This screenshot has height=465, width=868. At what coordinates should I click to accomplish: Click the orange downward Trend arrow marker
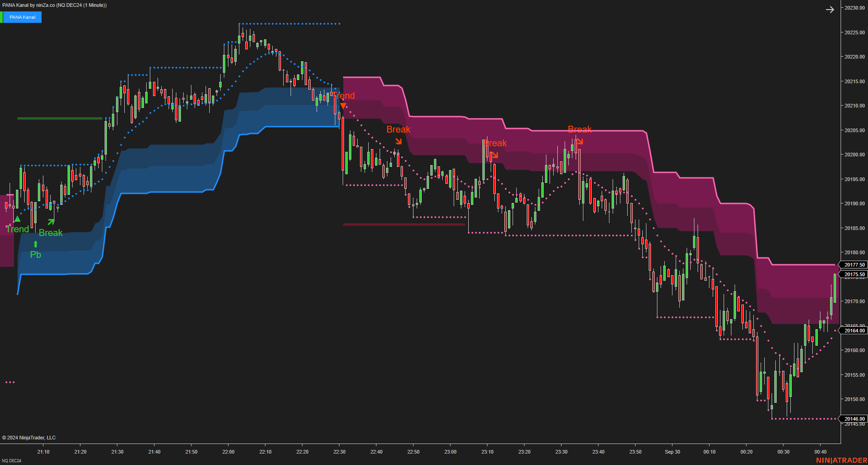click(343, 106)
